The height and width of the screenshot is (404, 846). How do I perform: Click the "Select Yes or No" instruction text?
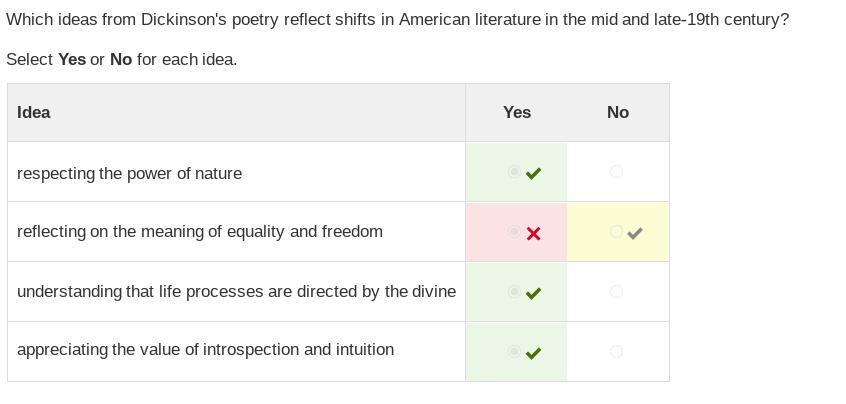(122, 59)
